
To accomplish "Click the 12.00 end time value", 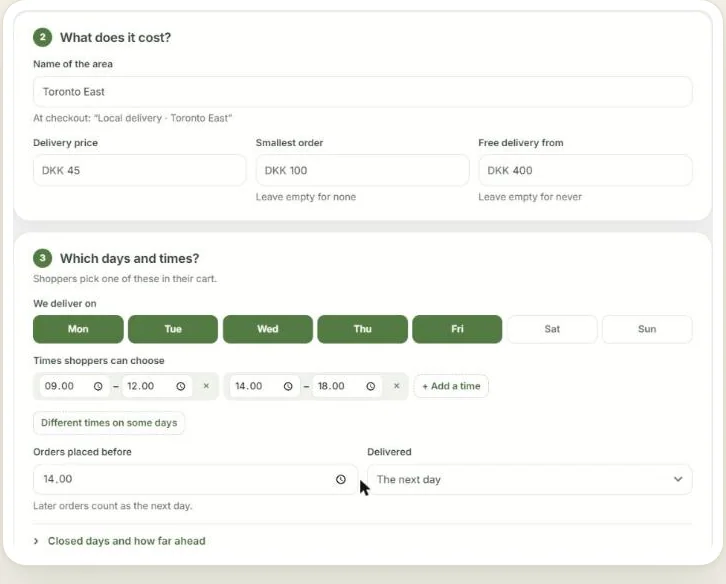I will coord(140,386).
